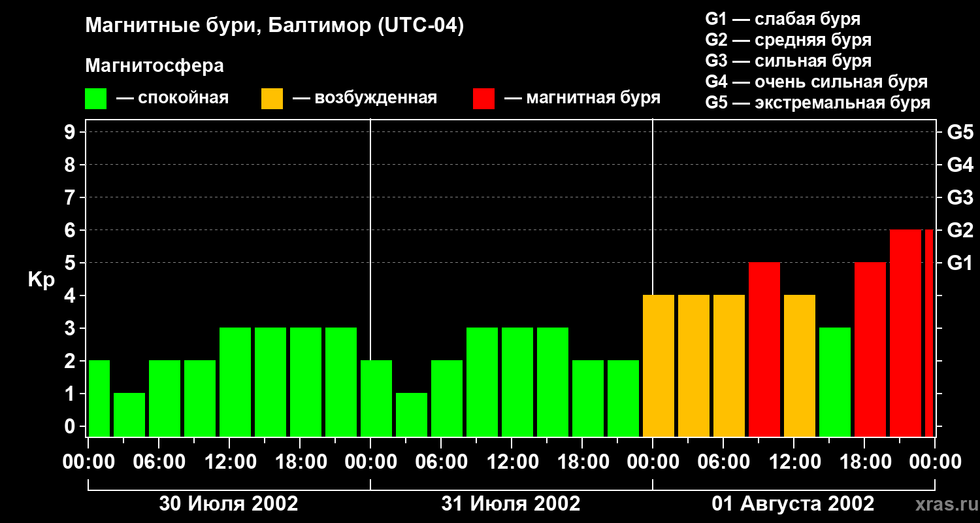Click the G5 label on right axis

pos(960,132)
